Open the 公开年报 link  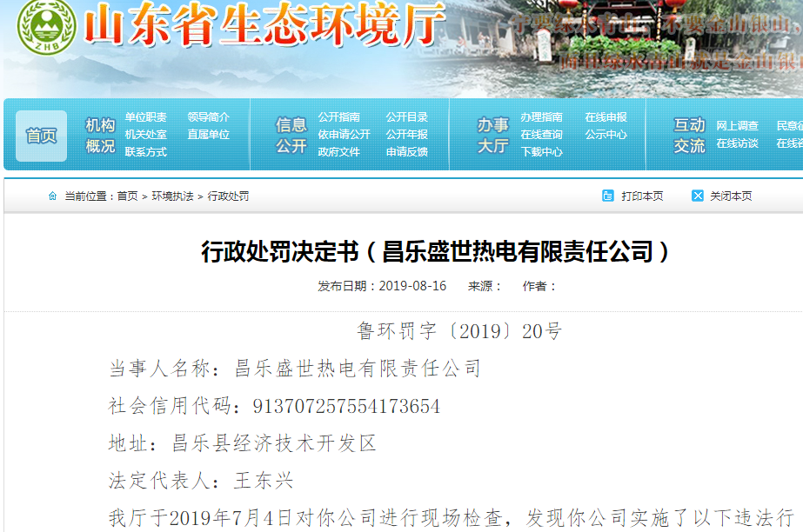[406, 135]
